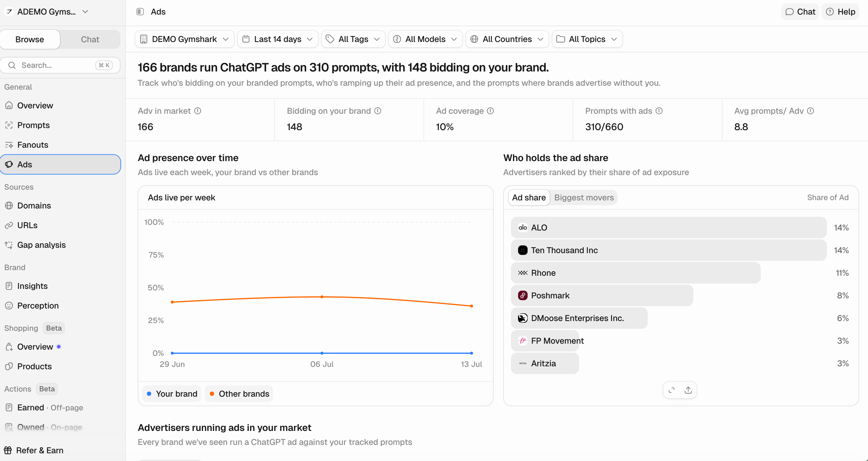
Task: Open the Last 14 days date dropdown
Action: pyautogui.click(x=278, y=39)
